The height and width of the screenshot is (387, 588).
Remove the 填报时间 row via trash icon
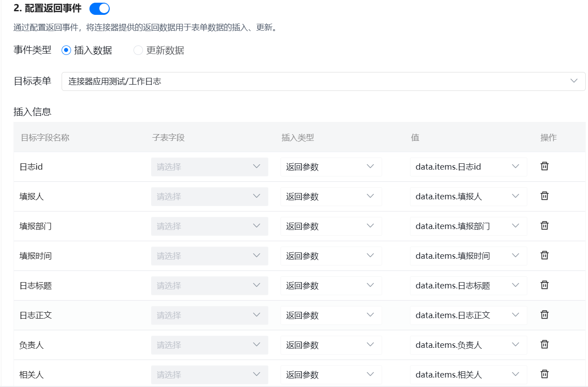click(544, 255)
